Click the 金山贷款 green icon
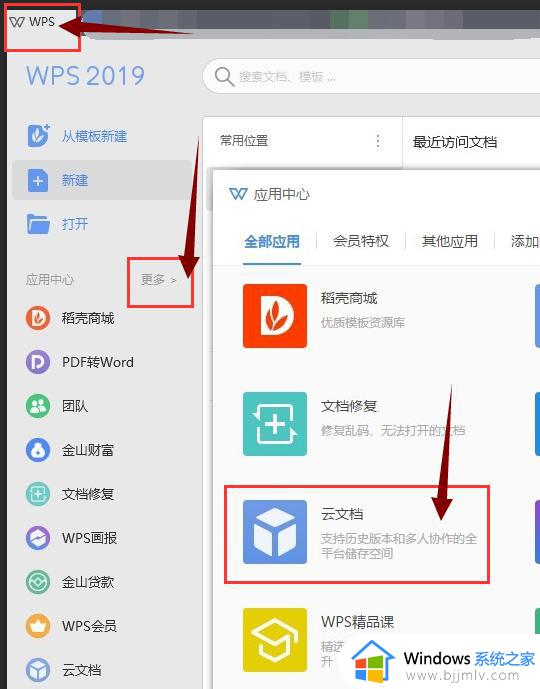 (x=38, y=582)
